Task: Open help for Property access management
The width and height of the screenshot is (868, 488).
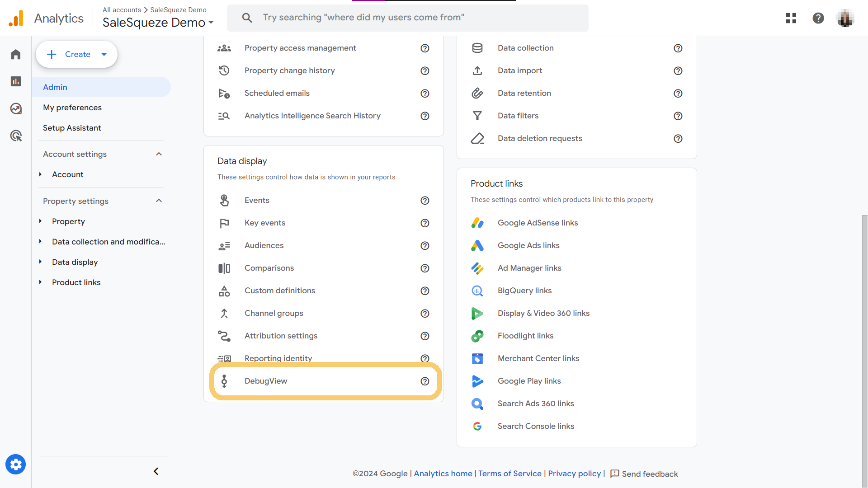Action: point(425,48)
